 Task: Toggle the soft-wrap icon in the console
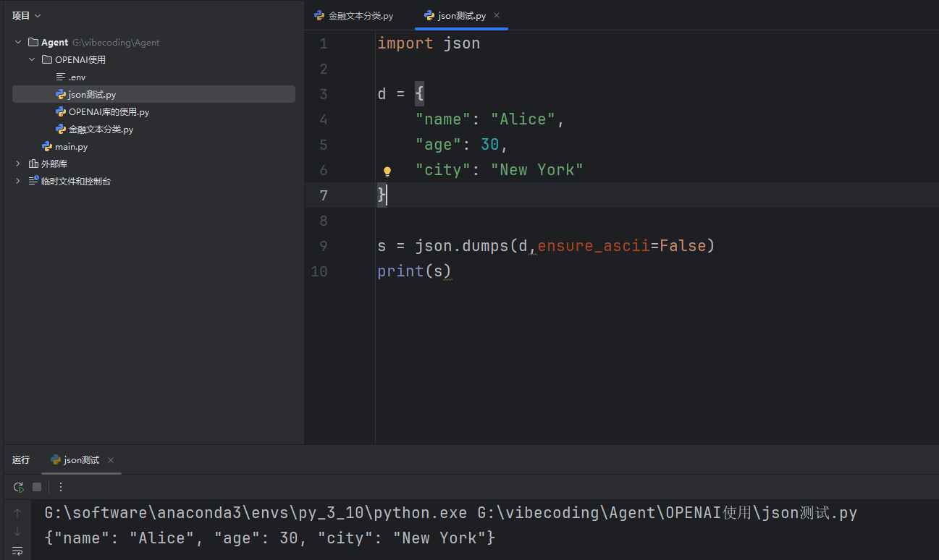tap(17, 551)
